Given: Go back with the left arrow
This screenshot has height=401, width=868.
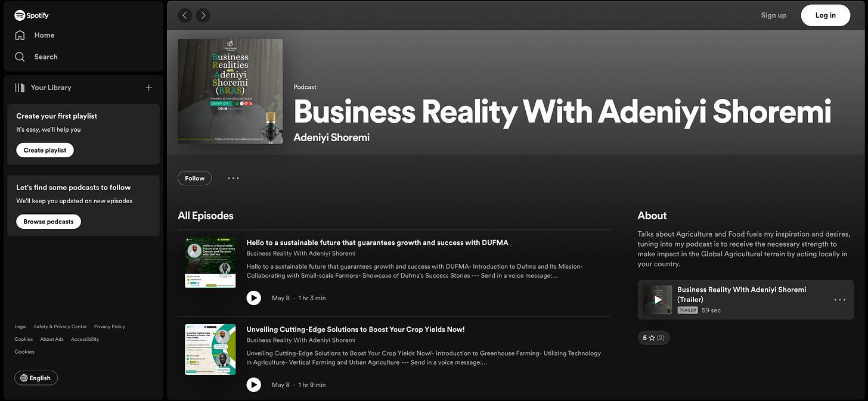Looking at the screenshot, I should pyautogui.click(x=185, y=15).
